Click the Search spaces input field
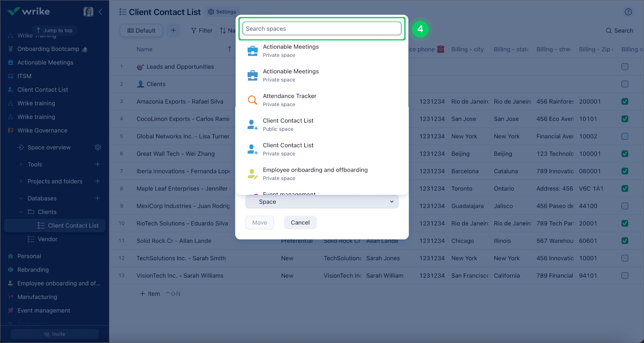644x343 pixels. (321, 28)
